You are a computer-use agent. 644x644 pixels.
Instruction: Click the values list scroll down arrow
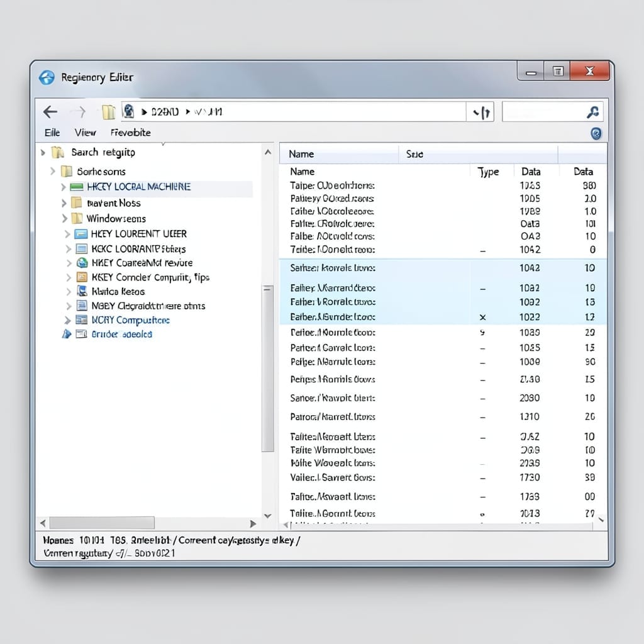601,519
